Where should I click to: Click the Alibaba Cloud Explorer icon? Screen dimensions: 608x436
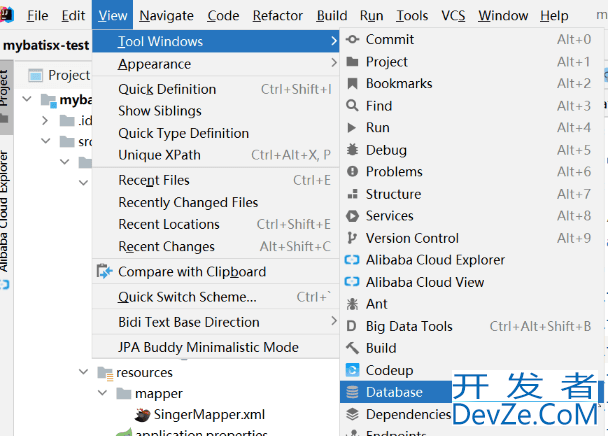[352, 260]
